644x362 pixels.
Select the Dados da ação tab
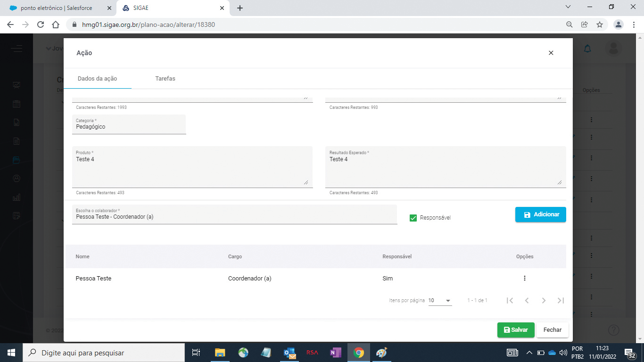(x=98, y=79)
